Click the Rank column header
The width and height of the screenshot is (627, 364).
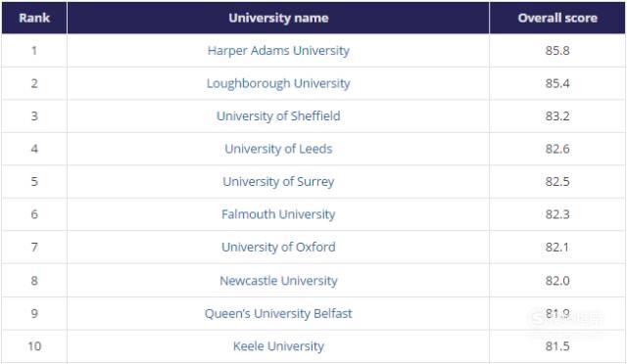[34, 18]
